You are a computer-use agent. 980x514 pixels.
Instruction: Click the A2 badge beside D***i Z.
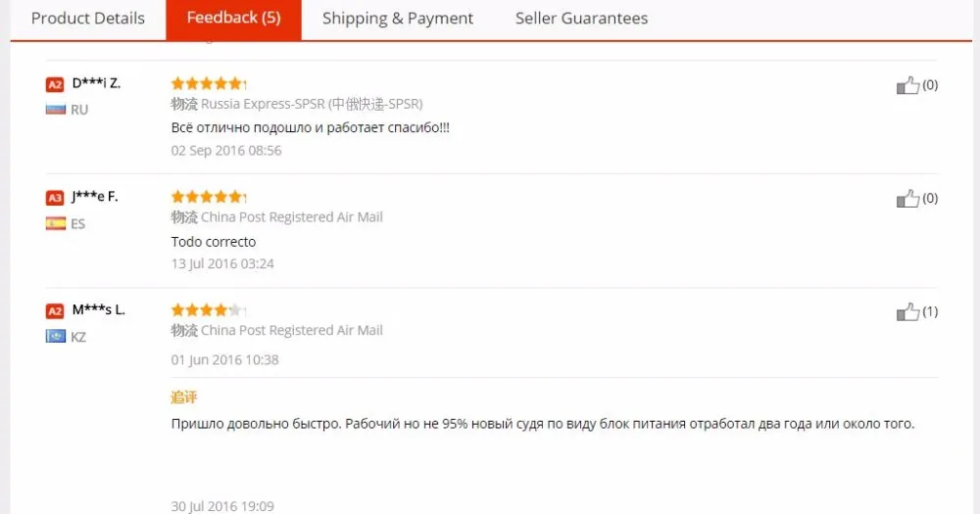(55, 84)
